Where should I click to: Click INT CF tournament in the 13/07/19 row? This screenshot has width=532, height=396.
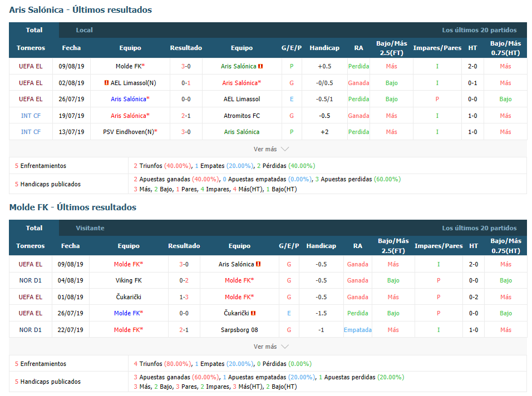(31, 132)
